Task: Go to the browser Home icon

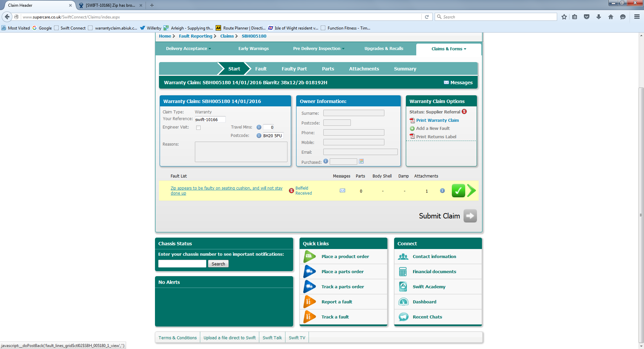Action: (611, 17)
